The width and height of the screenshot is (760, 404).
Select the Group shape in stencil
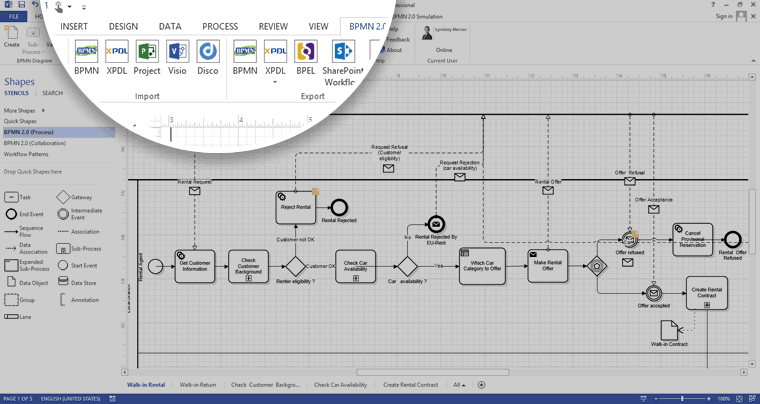pyautogui.click(x=11, y=300)
